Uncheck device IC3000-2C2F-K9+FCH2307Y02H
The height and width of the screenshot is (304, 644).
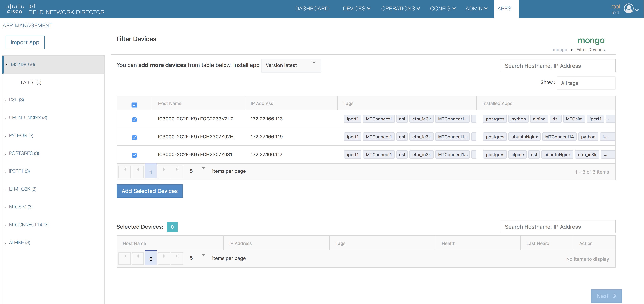tap(134, 137)
